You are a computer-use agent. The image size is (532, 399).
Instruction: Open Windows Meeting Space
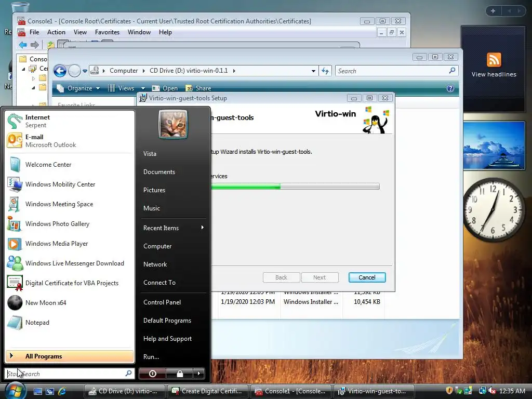coord(70,204)
